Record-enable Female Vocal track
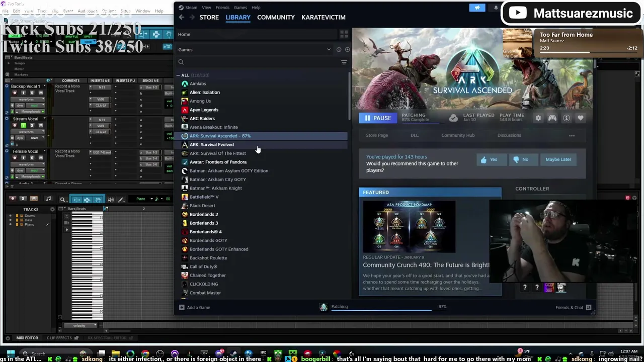The image size is (644, 362). point(15,158)
